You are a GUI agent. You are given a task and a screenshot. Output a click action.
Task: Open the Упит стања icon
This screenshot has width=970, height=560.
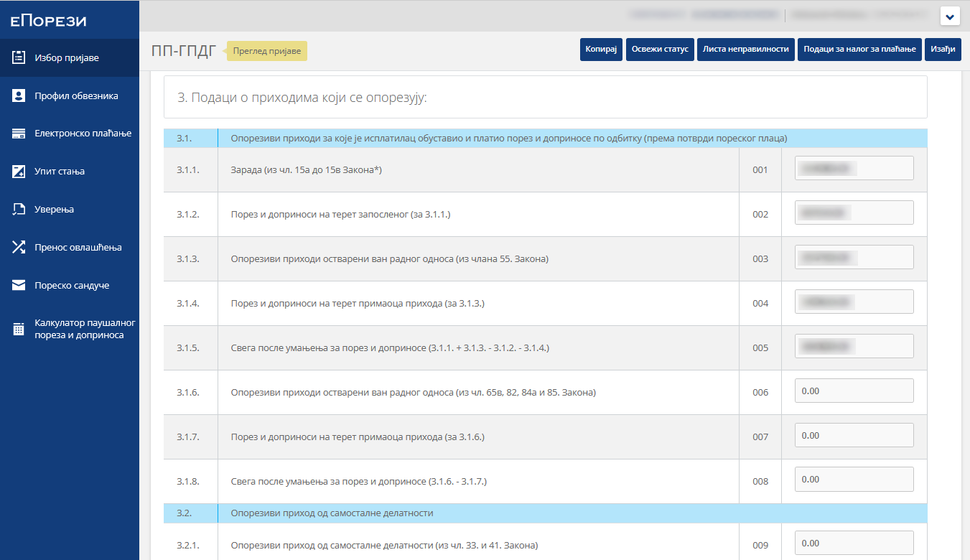click(19, 172)
